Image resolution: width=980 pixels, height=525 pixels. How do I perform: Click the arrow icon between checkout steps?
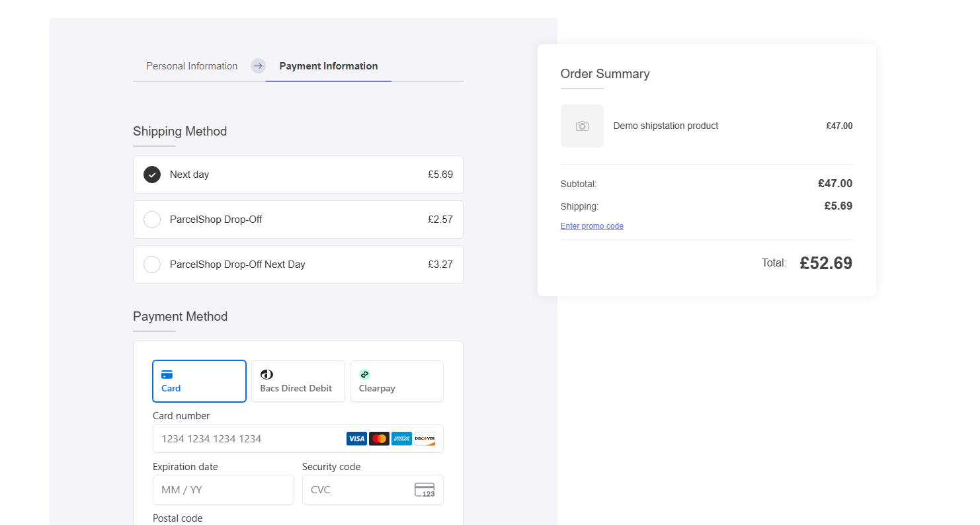(258, 66)
